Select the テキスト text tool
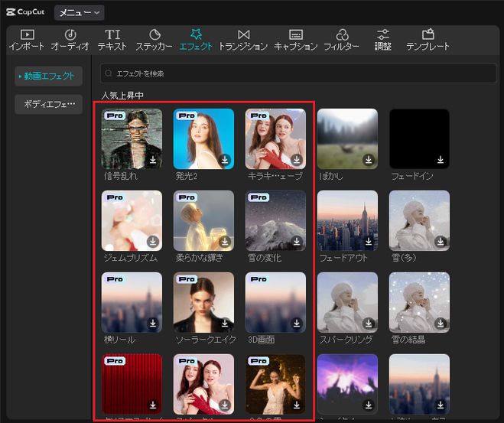This screenshot has width=504, height=423. click(112, 40)
